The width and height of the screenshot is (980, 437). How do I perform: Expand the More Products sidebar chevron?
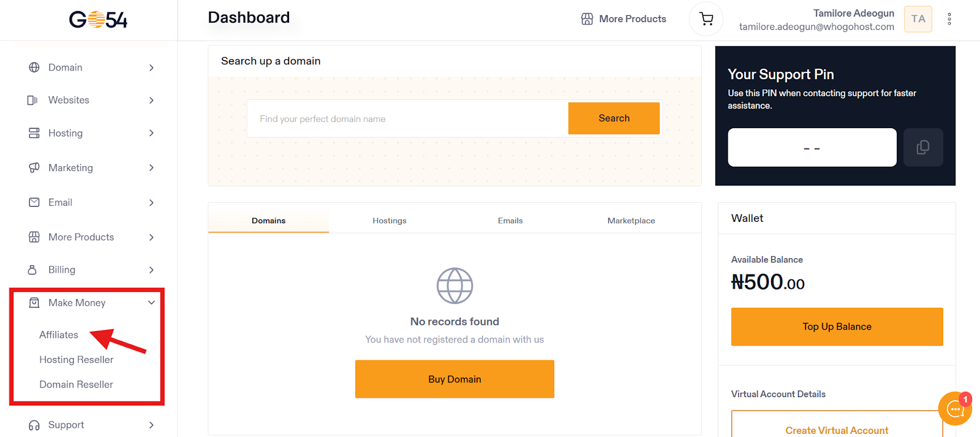pos(151,237)
